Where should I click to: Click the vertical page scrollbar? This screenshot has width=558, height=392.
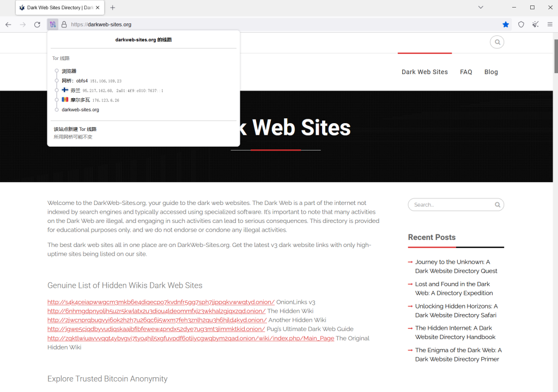[555, 218]
